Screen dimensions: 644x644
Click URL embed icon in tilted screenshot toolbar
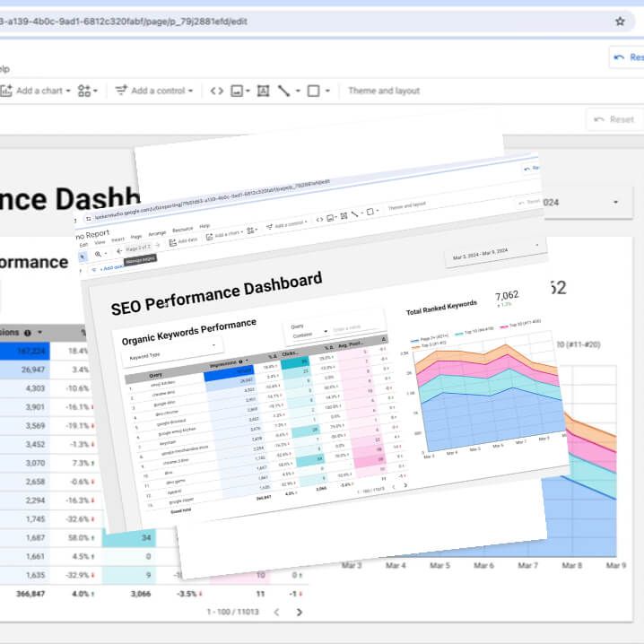pos(319,220)
